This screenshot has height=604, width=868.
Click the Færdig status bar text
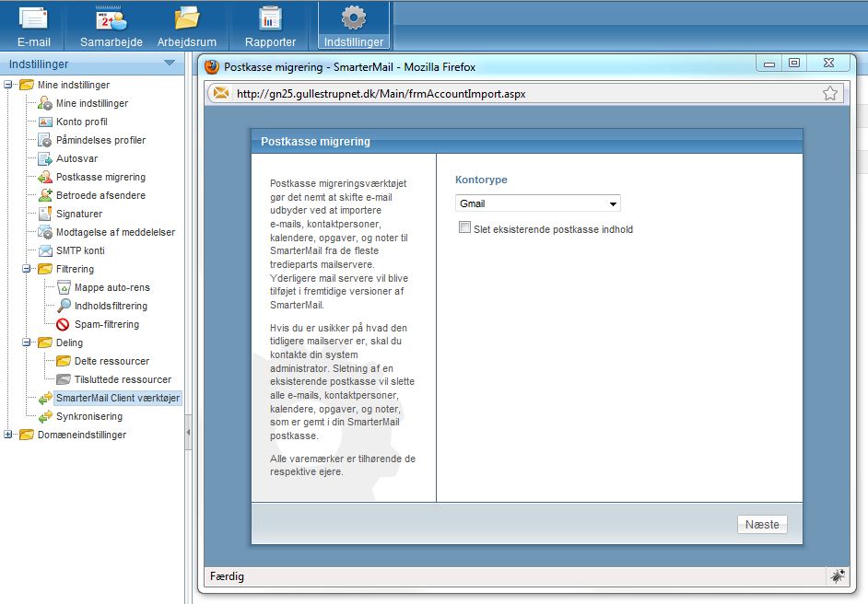coord(227,576)
